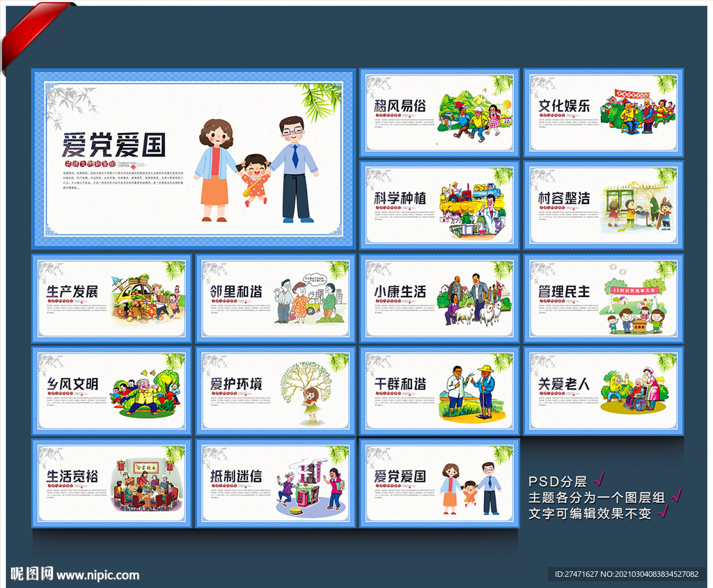Open the 抵制迷信 poster thumbnail
This screenshot has height=588, width=713.
(276, 484)
